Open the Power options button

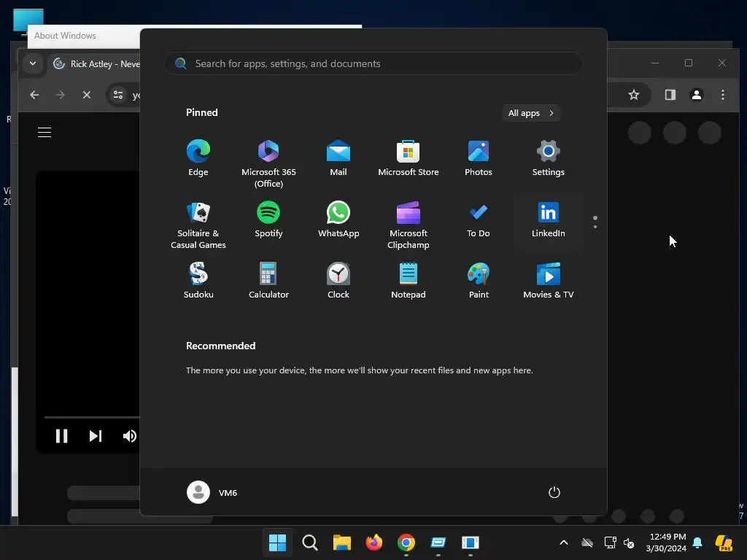point(554,492)
